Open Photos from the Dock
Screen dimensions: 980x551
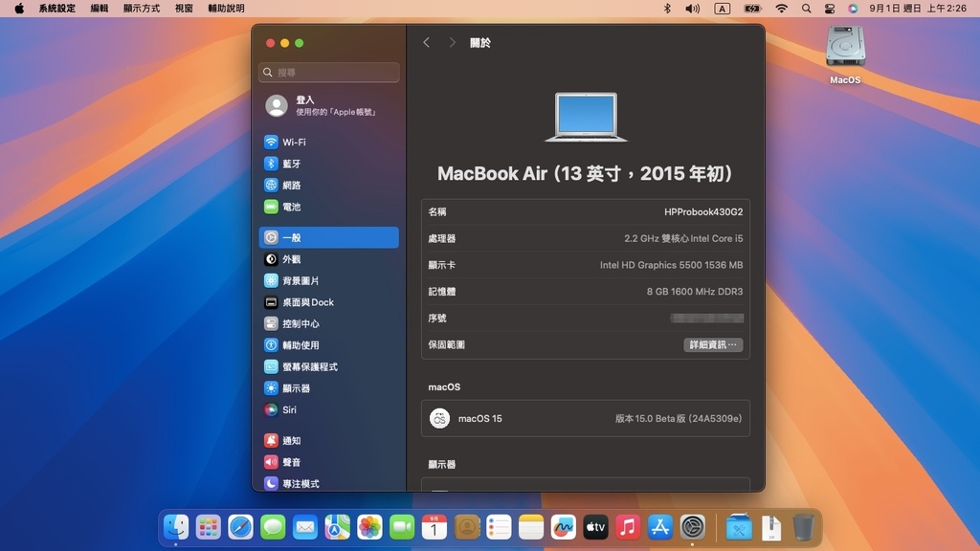369,527
